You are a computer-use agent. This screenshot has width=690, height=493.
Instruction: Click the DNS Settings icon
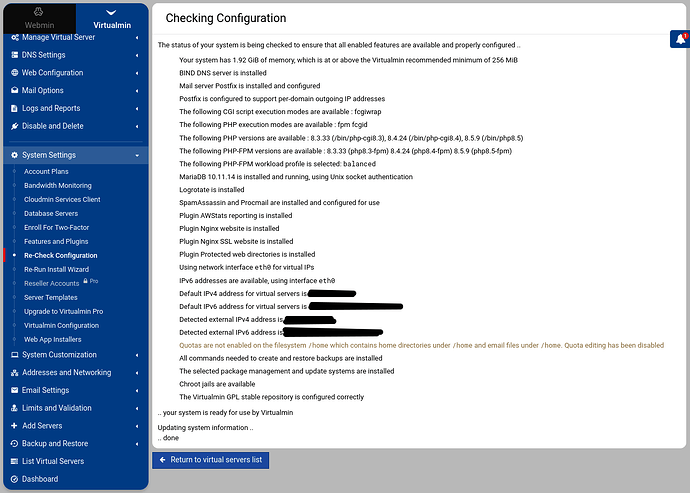15,55
